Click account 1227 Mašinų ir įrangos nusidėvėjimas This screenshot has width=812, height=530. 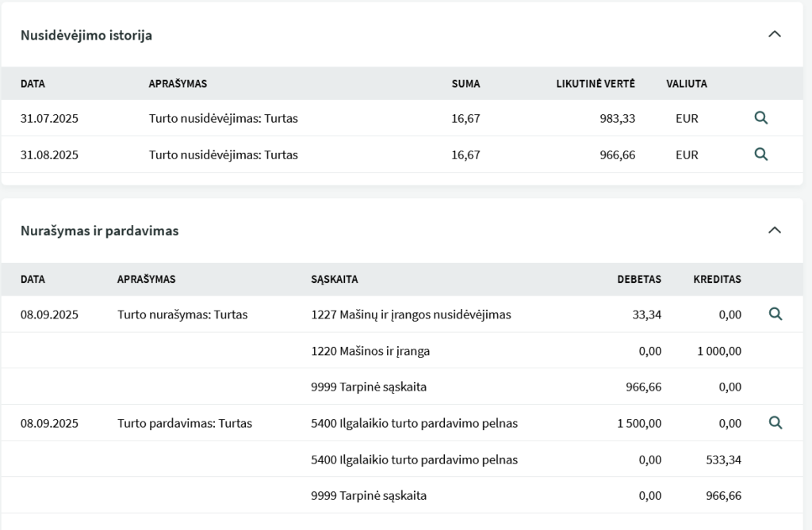click(411, 315)
